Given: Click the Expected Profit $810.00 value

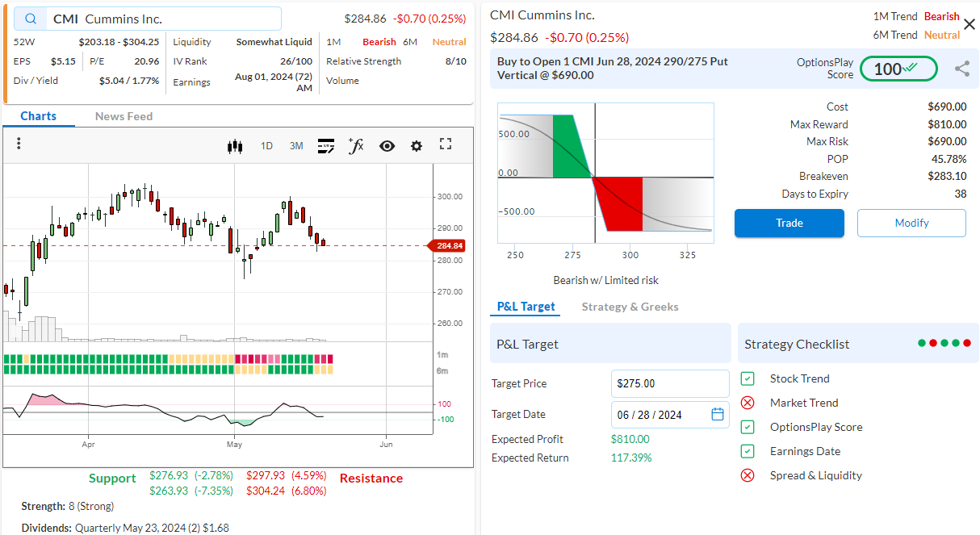Looking at the screenshot, I should pyautogui.click(x=630, y=439).
